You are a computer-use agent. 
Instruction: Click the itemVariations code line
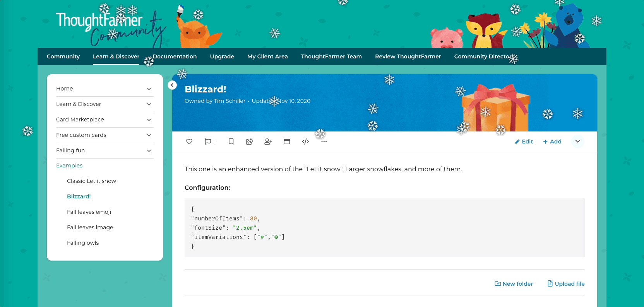point(238,237)
